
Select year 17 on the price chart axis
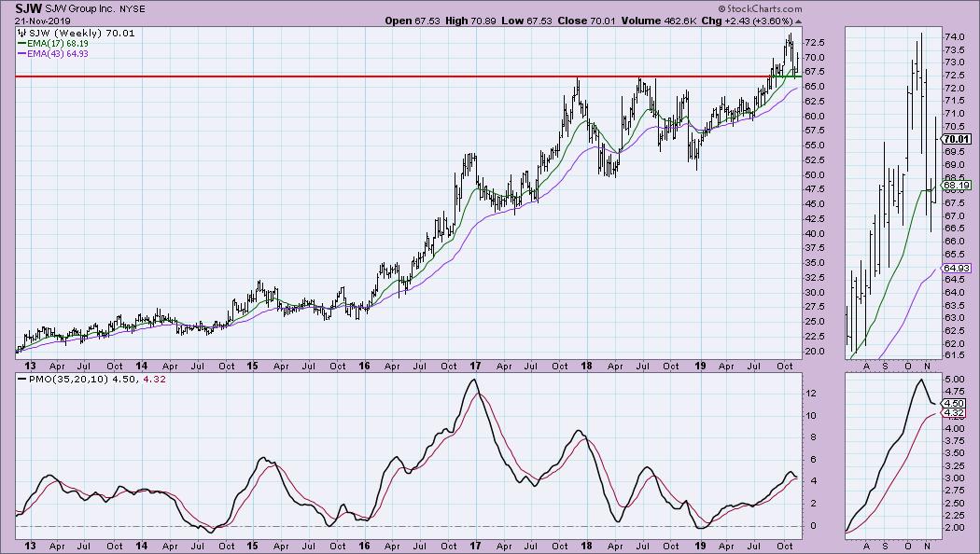(x=475, y=366)
